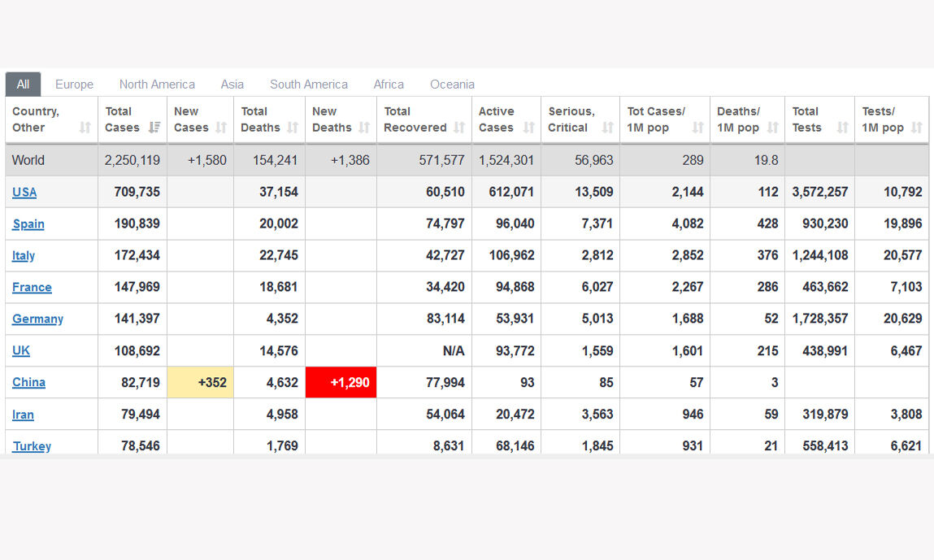Select the North America tab
Viewport: 934px width, 560px height.
click(x=157, y=85)
